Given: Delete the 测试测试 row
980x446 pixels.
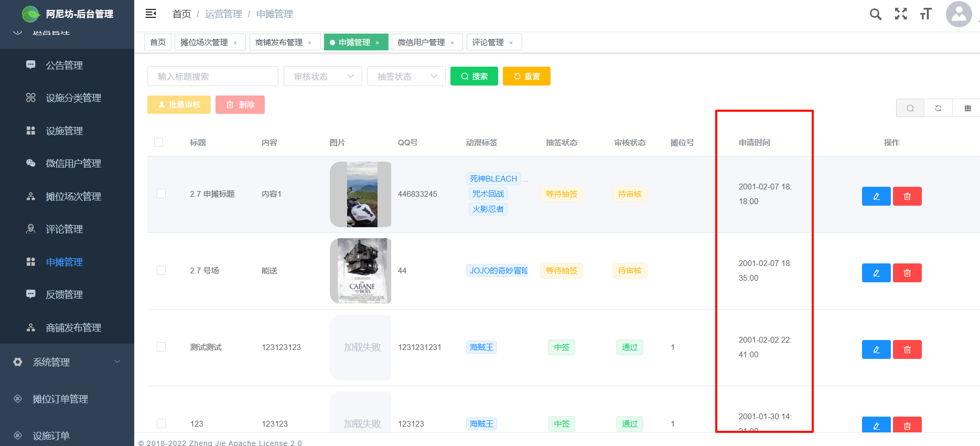Looking at the screenshot, I should [x=907, y=349].
